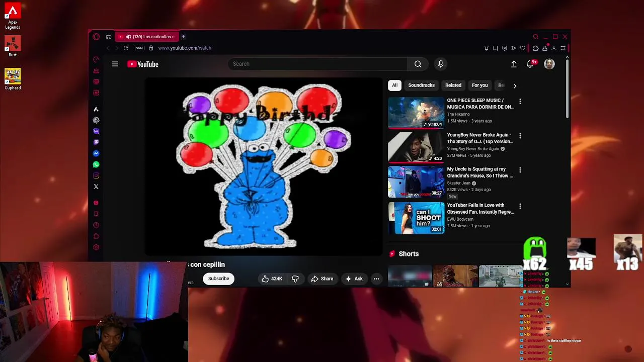This screenshot has height=362, width=644.
Task: Open the options menu for the YouTuber Falls in Love video
Action: pos(520,206)
